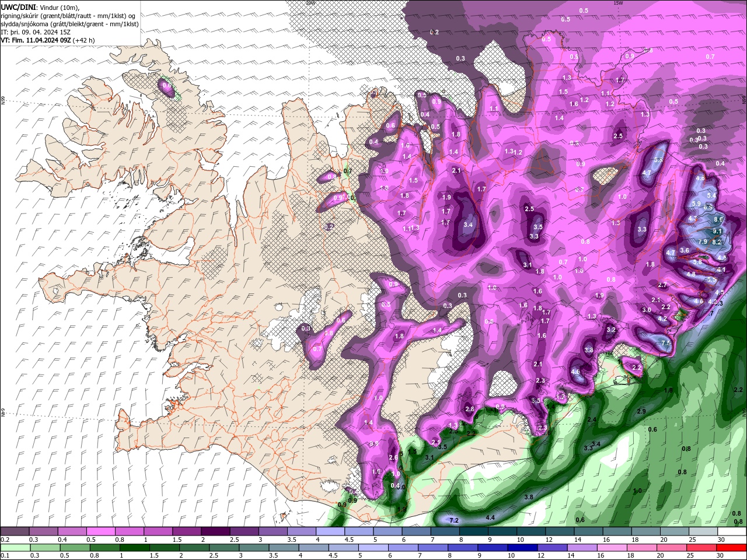Click the dark teal 8 snow legend swatch
747x560 pixels.
[x=473, y=531]
